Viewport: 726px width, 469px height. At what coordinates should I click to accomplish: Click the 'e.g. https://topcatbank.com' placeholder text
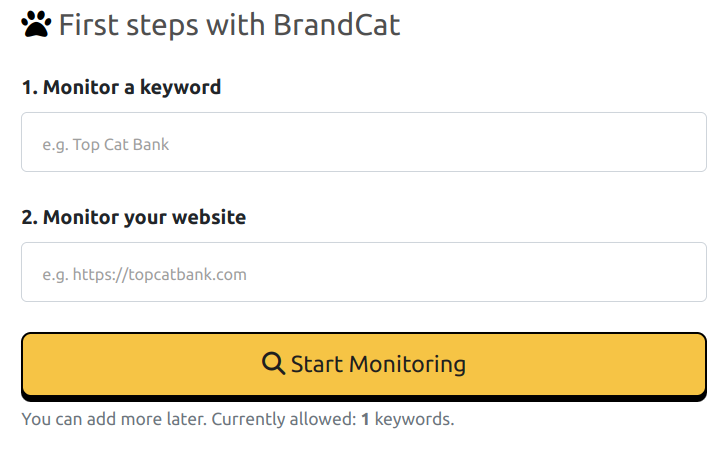point(144,275)
